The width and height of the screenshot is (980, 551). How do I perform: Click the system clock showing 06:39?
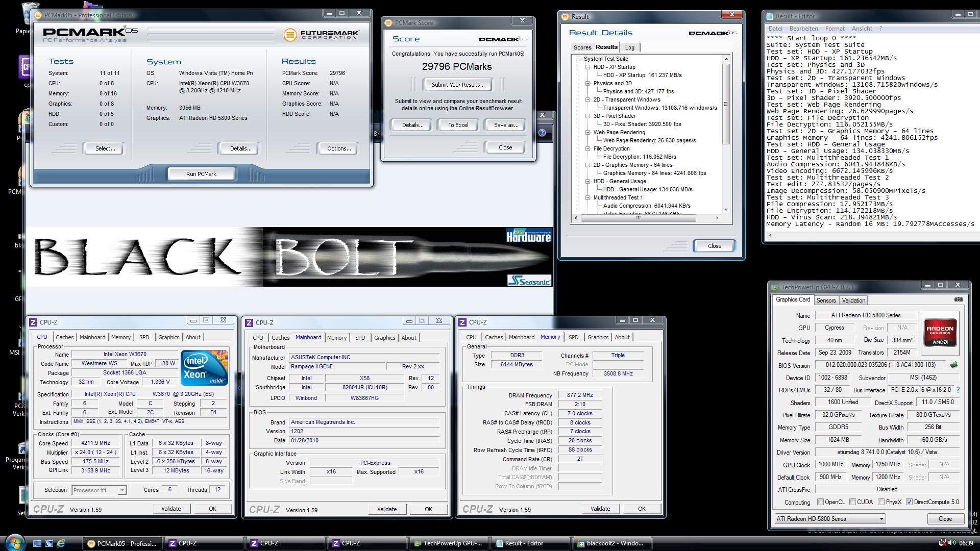tap(966, 543)
